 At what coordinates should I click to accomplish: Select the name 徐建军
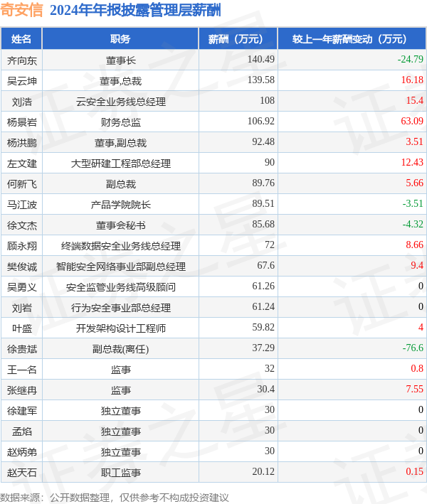22,410
